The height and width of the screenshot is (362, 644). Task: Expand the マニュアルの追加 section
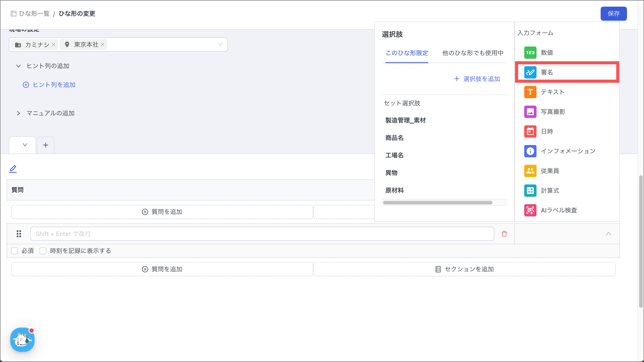(x=19, y=113)
